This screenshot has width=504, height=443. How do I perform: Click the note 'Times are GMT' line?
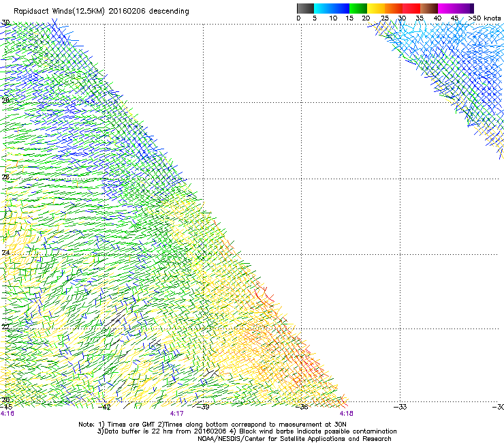pos(212,425)
